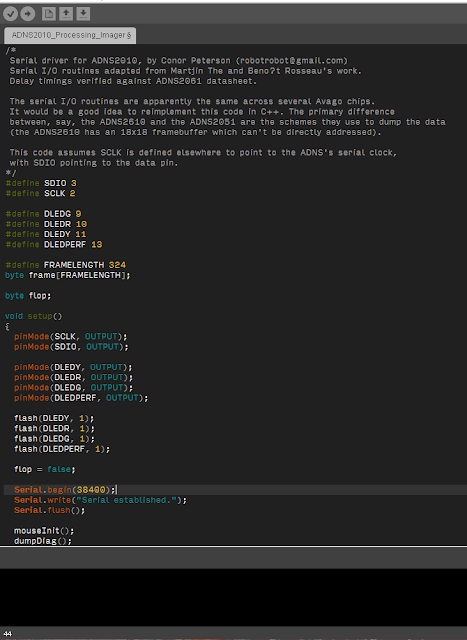467x640 pixels.
Task: Click the Verify checkmark button
Action: (10, 14)
